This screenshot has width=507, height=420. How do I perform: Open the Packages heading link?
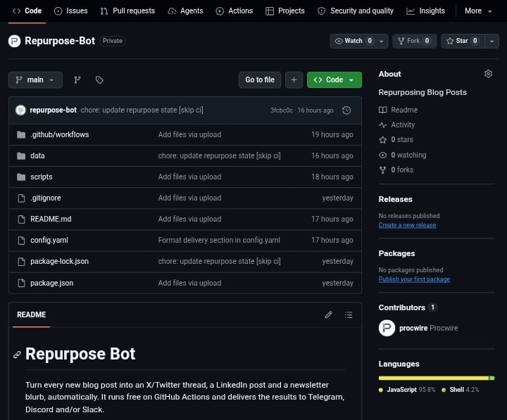pyautogui.click(x=396, y=253)
